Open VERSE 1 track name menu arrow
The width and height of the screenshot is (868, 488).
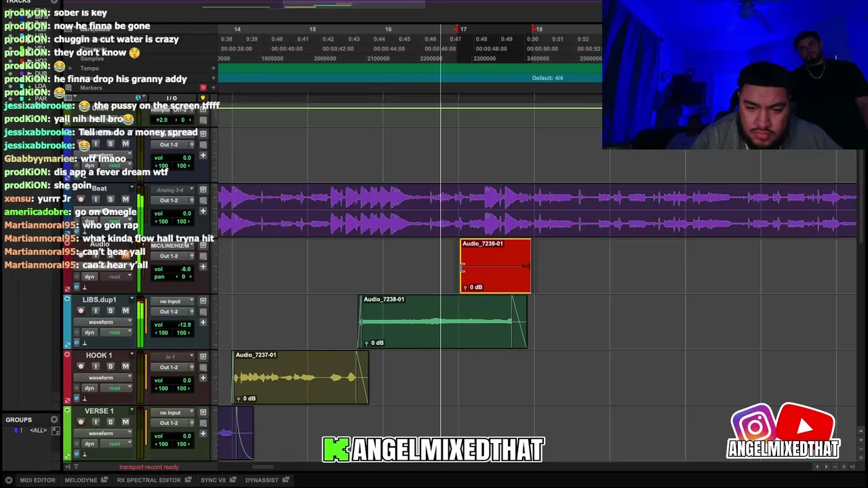pos(132,411)
